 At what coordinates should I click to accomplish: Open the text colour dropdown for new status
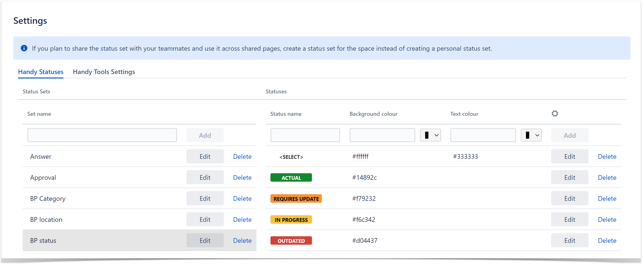[532, 135]
